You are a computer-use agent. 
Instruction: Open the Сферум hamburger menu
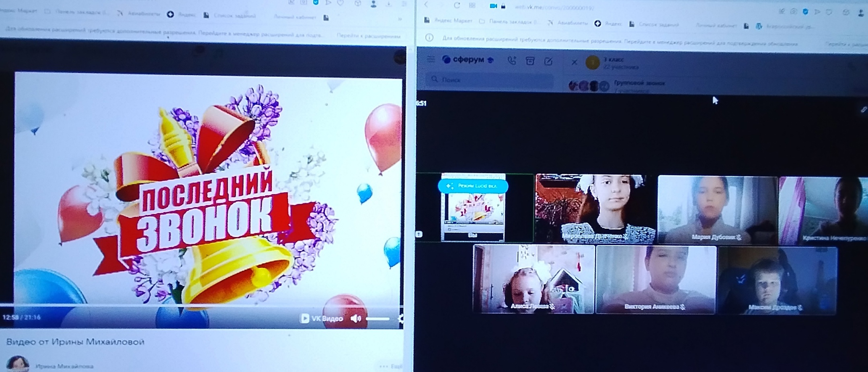click(x=431, y=59)
